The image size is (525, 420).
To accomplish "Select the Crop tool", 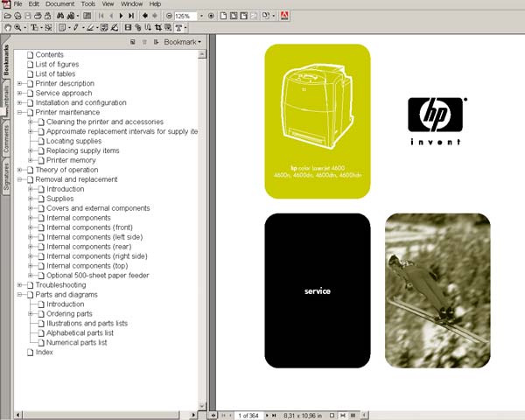I will click(158, 28).
